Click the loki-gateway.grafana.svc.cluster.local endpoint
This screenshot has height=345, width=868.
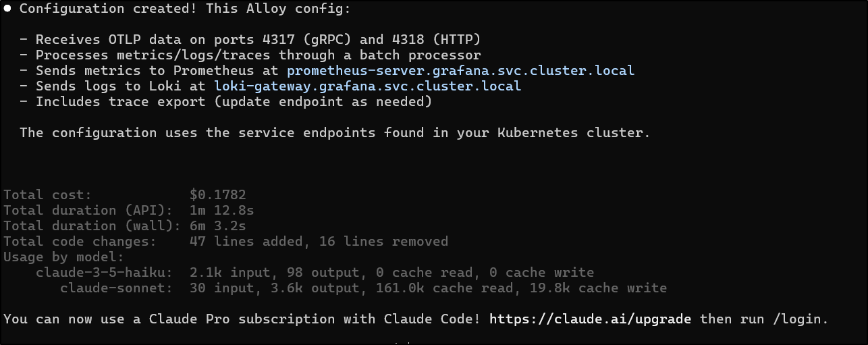click(x=367, y=86)
